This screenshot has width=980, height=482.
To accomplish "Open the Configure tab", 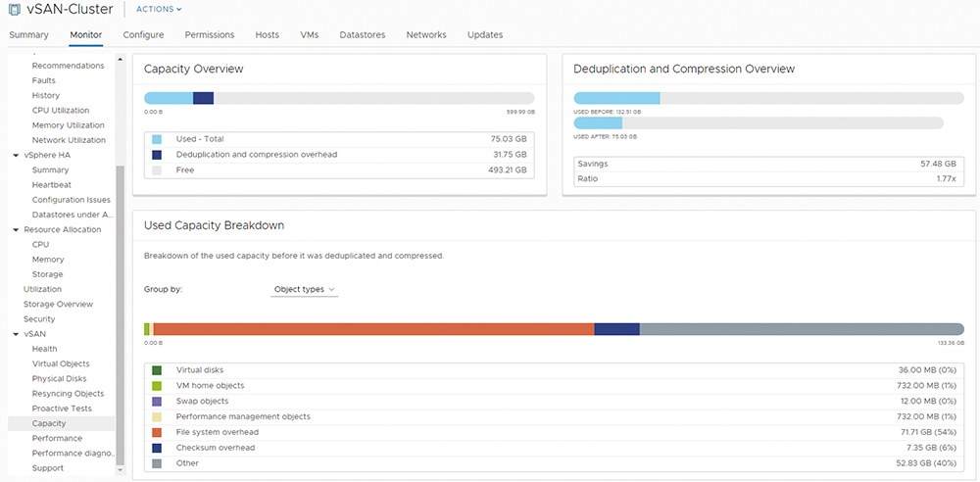I will [x=143, y=35].
